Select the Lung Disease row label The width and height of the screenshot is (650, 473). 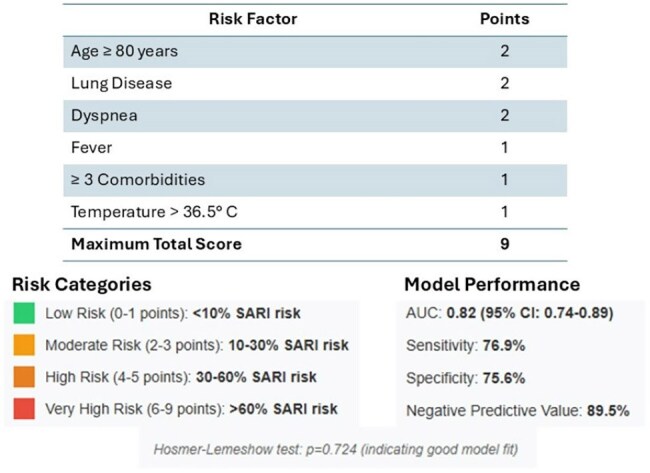tap(121, 83)
